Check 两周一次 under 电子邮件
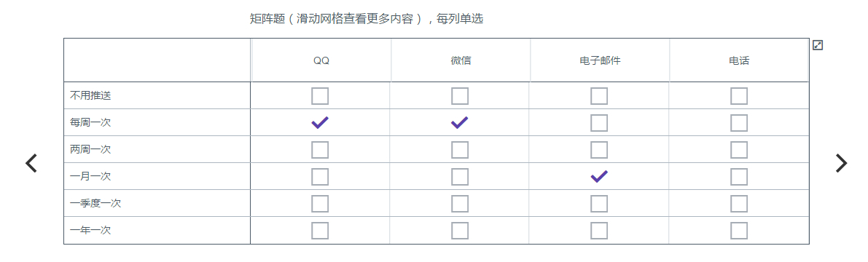The width and height of the screenshot is (868, 262). 599,150
